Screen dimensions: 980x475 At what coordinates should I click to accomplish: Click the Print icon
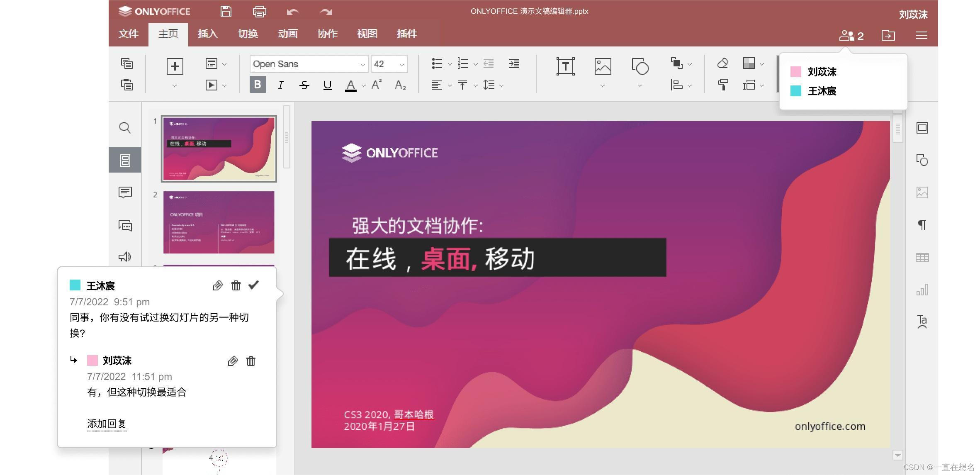(259, 12)
